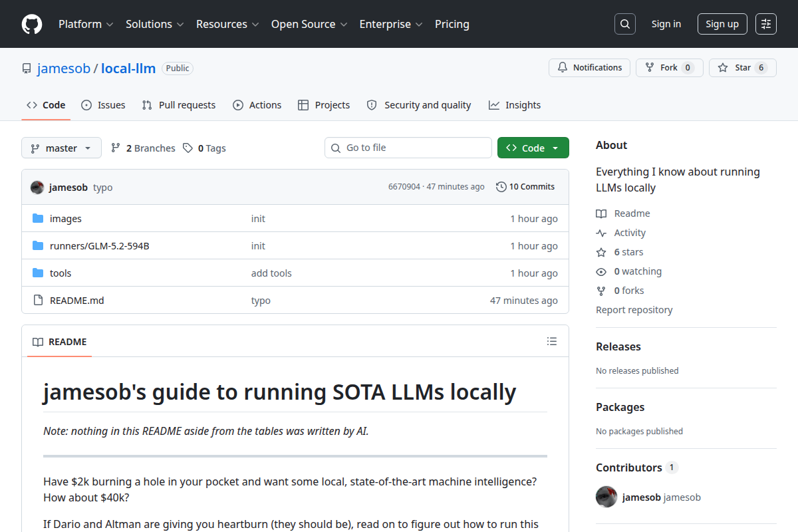Screen dimensions: 798x532
Task: Open commit hash 6670904
Action: [404, 187]
